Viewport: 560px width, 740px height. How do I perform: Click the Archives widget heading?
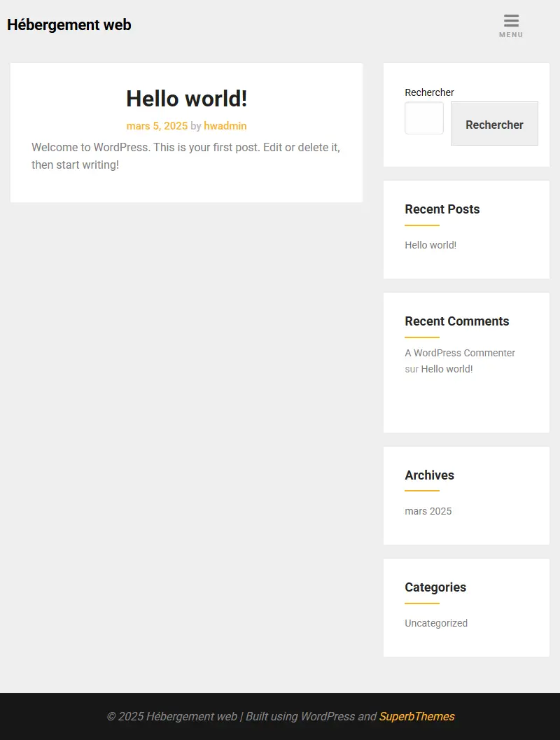click(x=429, y=475)
